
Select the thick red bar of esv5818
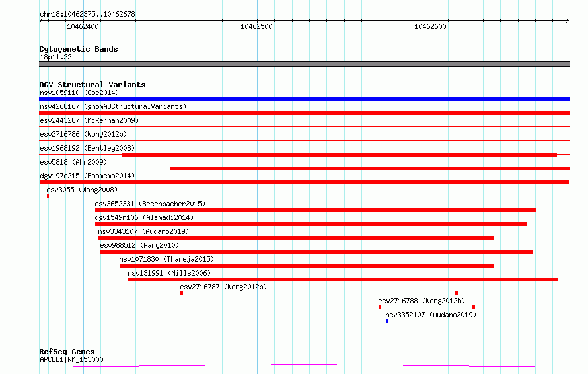point(370,168)
